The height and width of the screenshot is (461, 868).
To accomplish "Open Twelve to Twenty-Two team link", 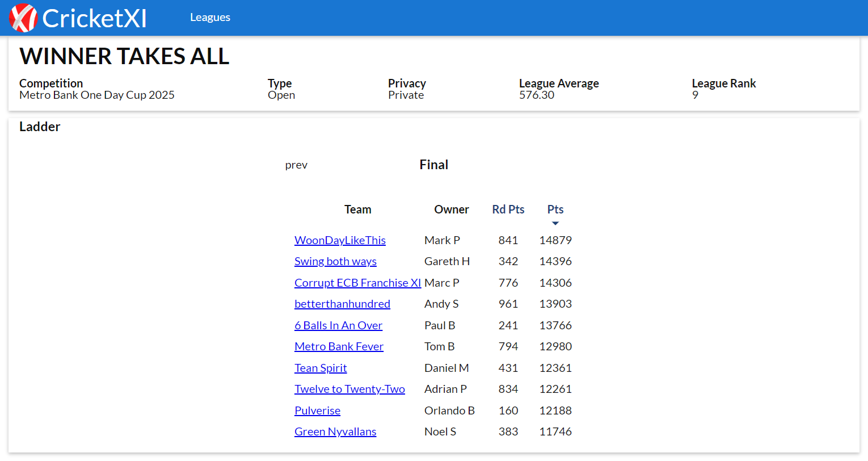I will click(349, 389).
